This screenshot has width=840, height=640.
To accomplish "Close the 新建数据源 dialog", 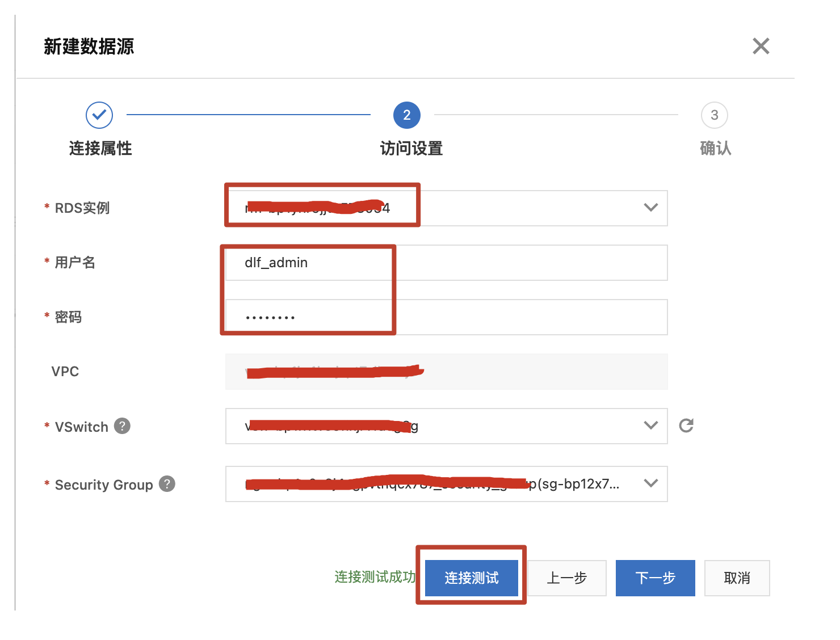I will [761, 46].
